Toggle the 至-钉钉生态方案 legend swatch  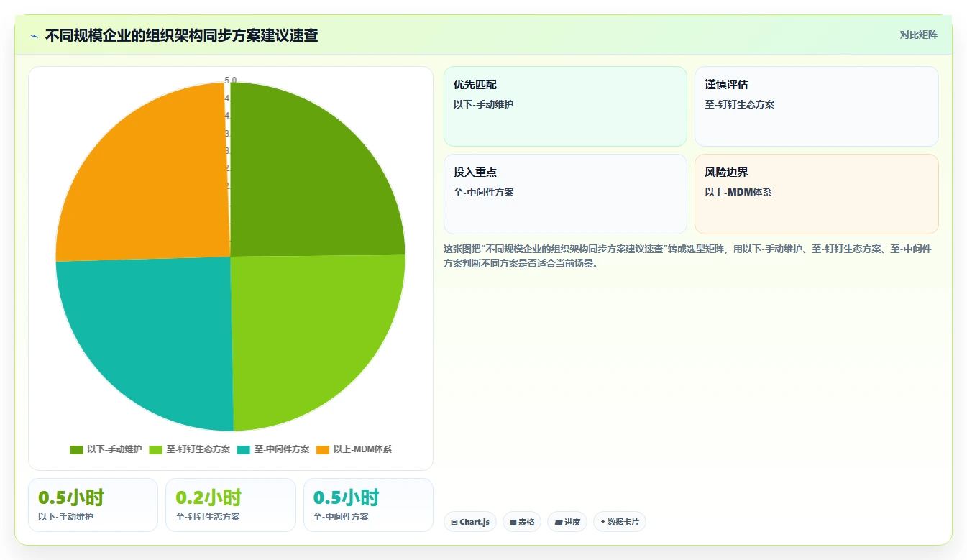(x=156, y=449)
